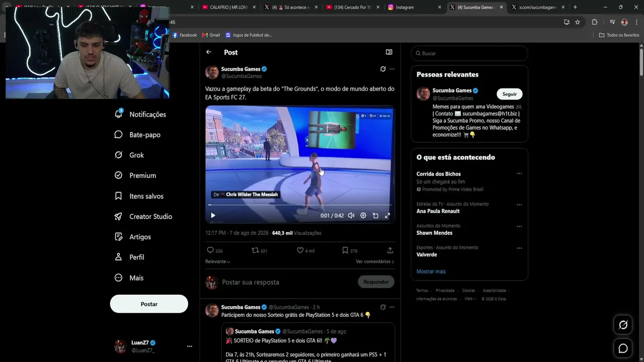The width and height of the screenshot is (644, 362).
Task: Click the Responder button
Action: (376, 282)
